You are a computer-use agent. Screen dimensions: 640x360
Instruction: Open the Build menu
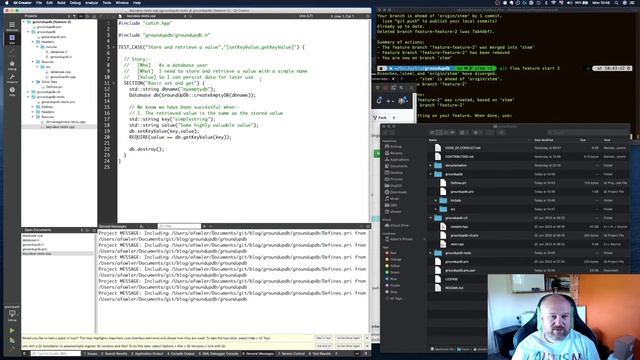61,3
